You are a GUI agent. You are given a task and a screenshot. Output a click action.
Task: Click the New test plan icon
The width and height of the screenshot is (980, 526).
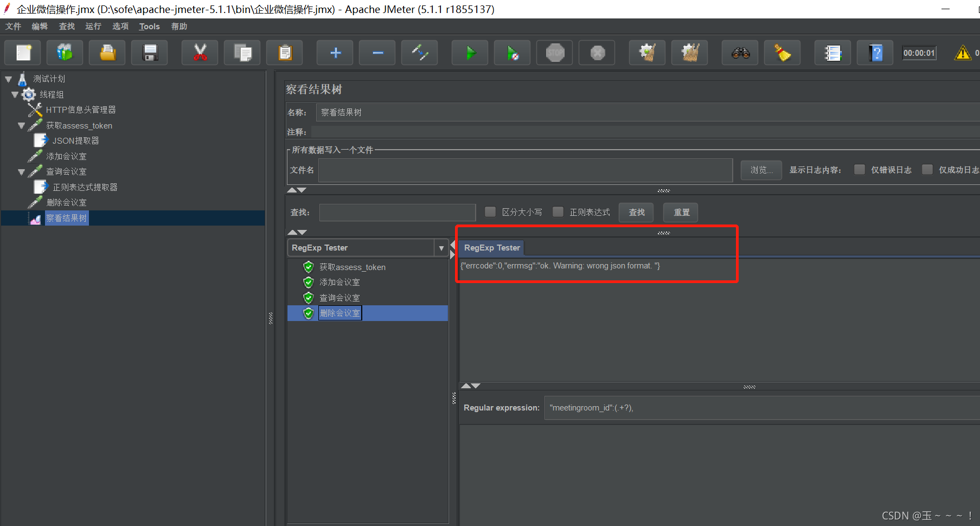[x=23, y=53]
